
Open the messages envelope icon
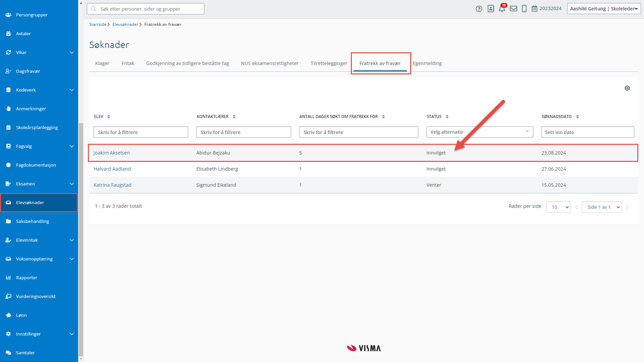pyautogui.click(x=513, y=9)
